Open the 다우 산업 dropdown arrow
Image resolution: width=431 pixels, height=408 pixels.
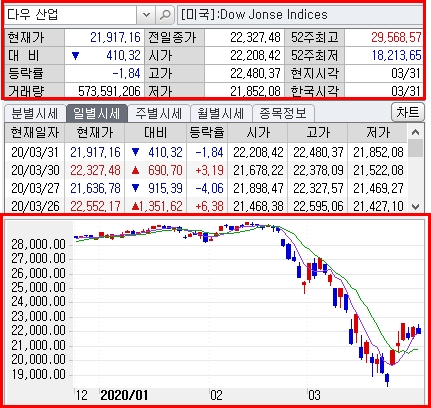[146, 15]
